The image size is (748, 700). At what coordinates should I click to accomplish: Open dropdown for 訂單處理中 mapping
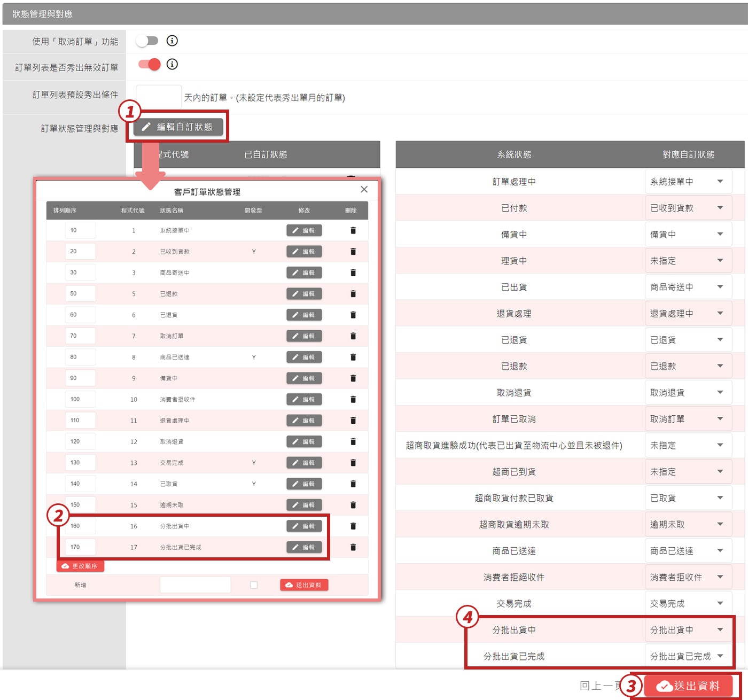click(688, 182)
